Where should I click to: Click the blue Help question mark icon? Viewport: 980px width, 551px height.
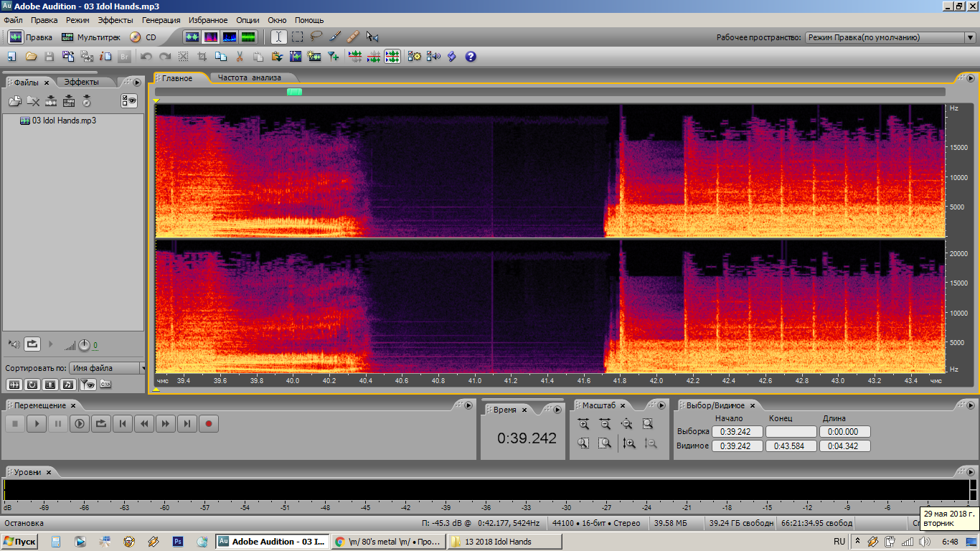(x=471, y=56)
